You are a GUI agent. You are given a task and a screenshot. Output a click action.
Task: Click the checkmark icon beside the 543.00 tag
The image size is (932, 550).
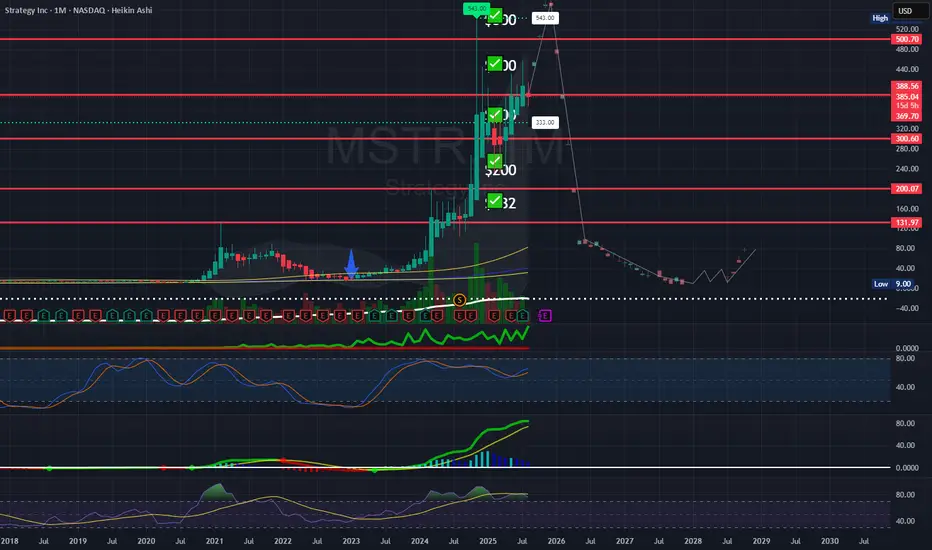pos(495,16)
